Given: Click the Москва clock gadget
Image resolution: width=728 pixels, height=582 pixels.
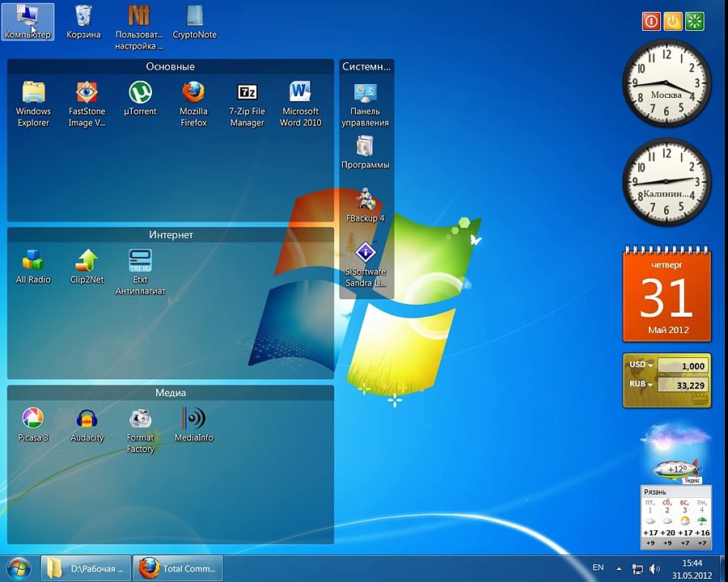Looking at the screenshot, I should coord(667,83).
